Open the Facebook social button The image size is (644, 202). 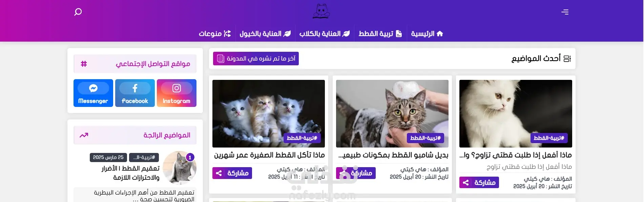click(135, 93)
